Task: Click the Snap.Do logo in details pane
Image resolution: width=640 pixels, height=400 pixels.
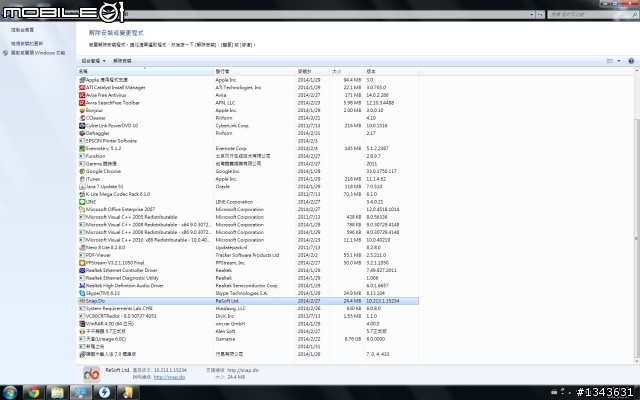Action: [91, 374]
